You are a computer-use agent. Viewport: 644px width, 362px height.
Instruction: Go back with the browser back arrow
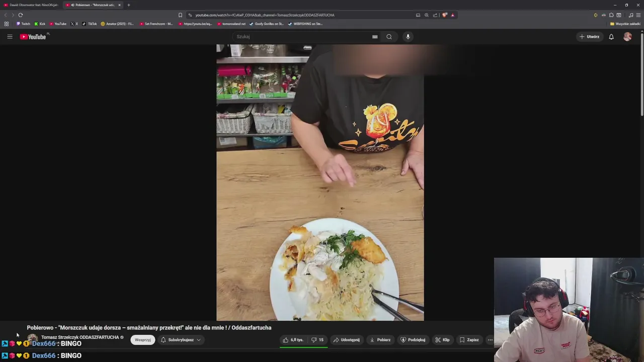click(6, 15)
